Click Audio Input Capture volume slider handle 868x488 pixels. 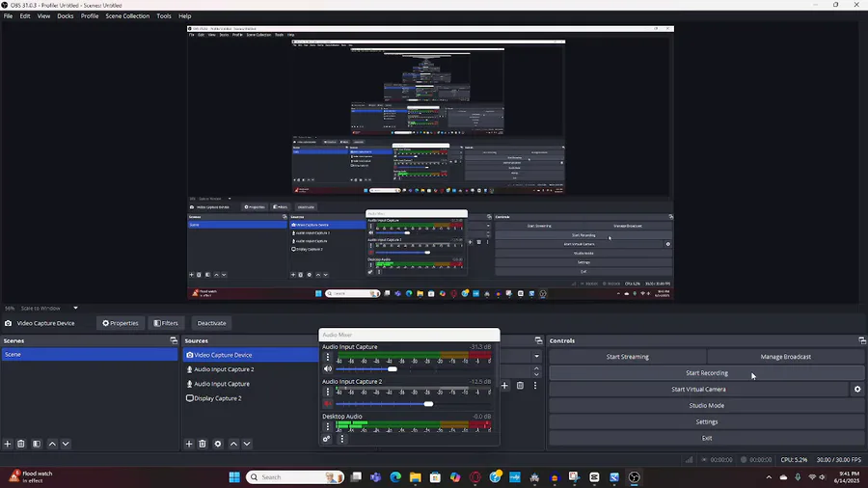[393, 369]
